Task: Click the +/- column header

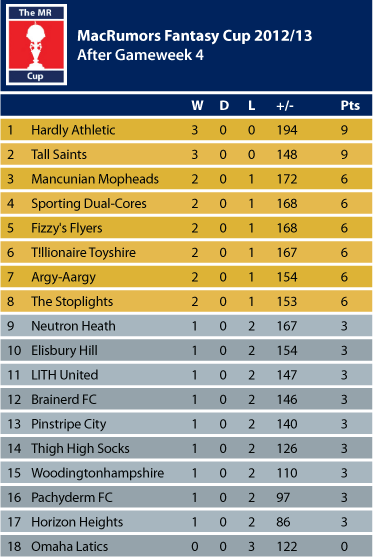Action: point(285,106)
